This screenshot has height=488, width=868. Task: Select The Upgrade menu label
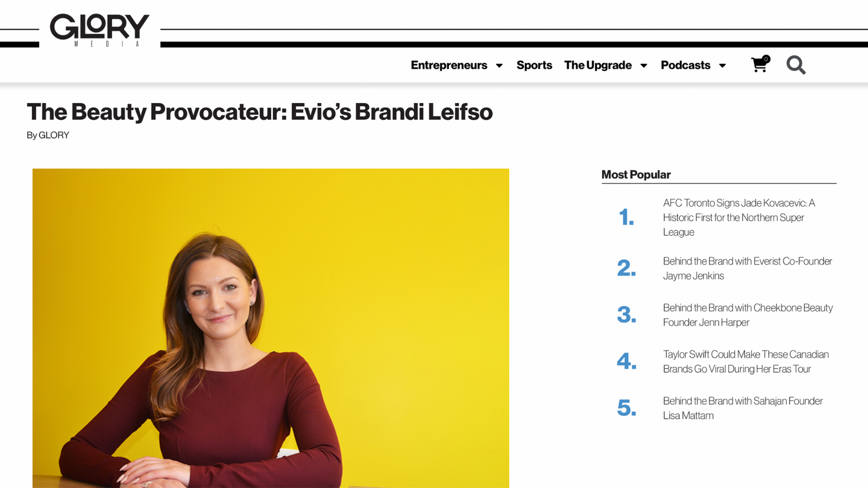click(597, 65)
